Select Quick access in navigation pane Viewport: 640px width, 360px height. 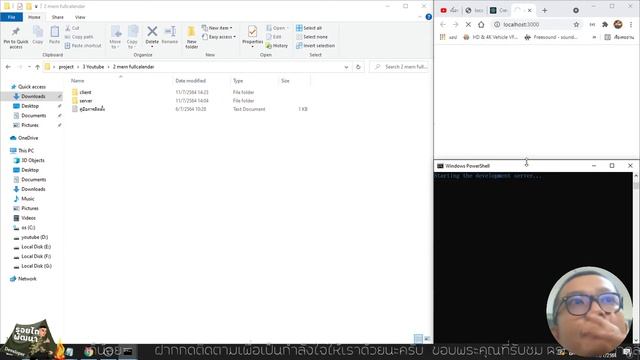32,87
